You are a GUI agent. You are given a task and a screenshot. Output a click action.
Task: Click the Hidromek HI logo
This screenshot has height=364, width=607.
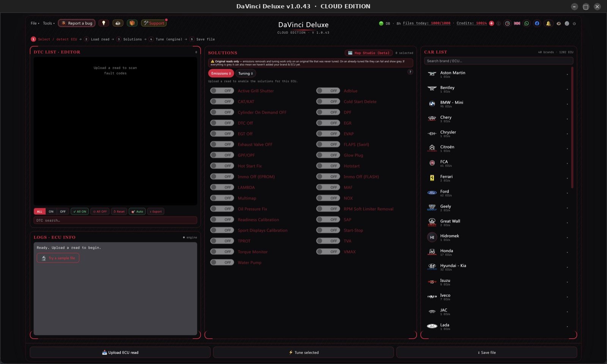coord(432,237)
